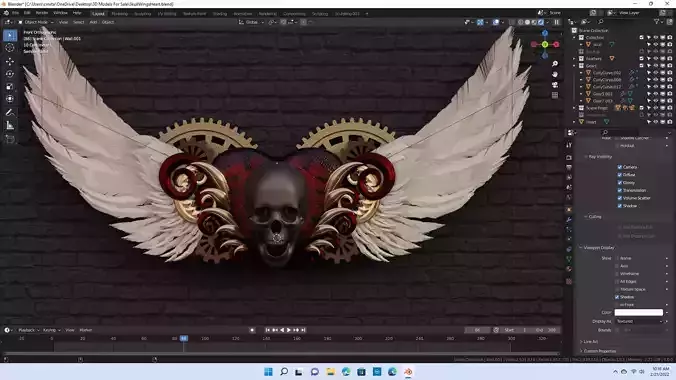
Task: Open Blender from the Windows taskbar
Action: coord(408,372)
